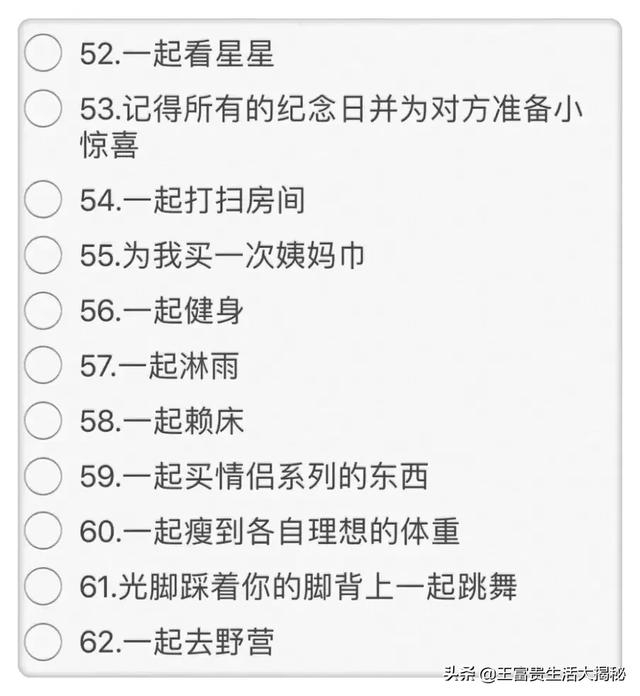
Task: Mark the circle beside 55.为我买一次姨妈巾
Action: coord(43,255)
